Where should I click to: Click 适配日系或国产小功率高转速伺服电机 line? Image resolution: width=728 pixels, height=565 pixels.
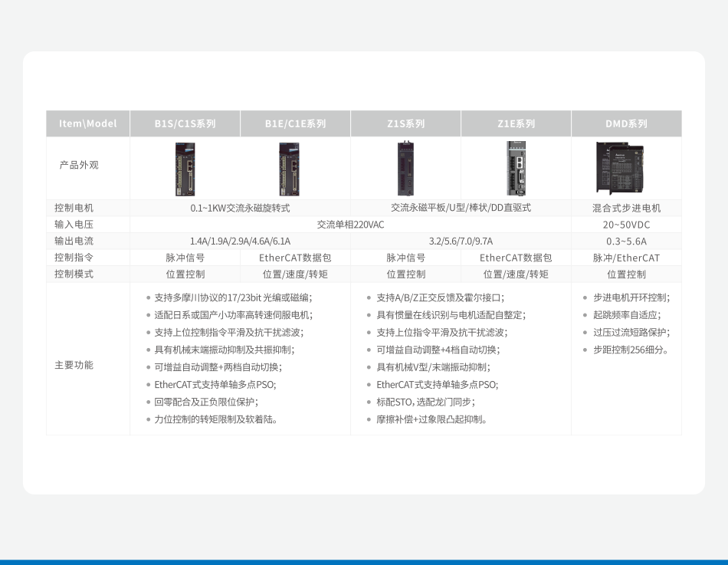click(x=234, y=315)
